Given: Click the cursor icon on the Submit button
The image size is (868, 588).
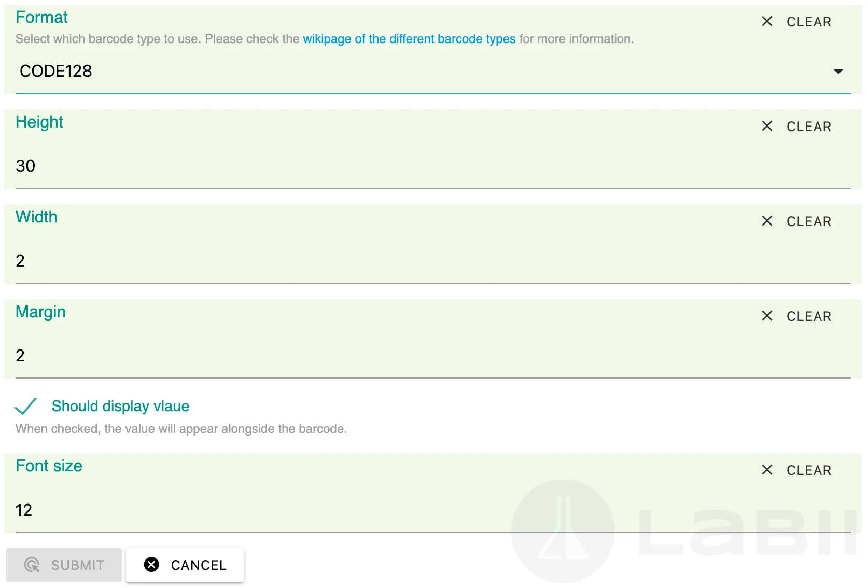Looking at the screenshot, I should pos(32,565).
